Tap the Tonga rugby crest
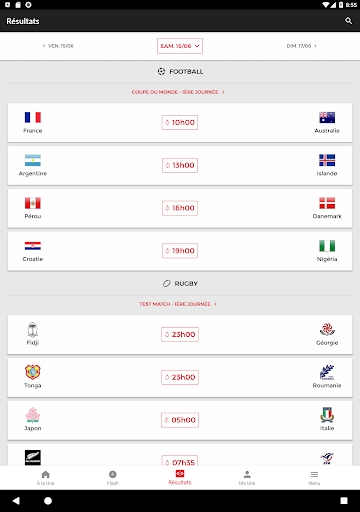Screen dimensions: 360x512 pyautogui.click(x=33, y=372)
